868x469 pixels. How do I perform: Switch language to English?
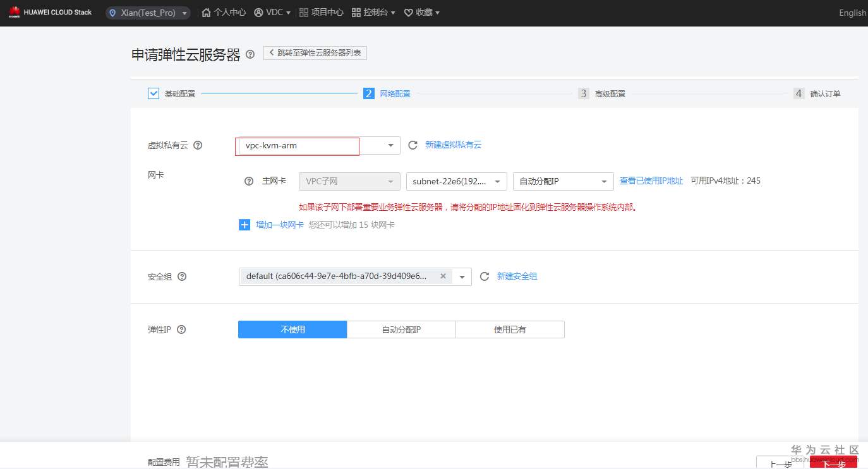pyautogui.click(x=853, y=13)
